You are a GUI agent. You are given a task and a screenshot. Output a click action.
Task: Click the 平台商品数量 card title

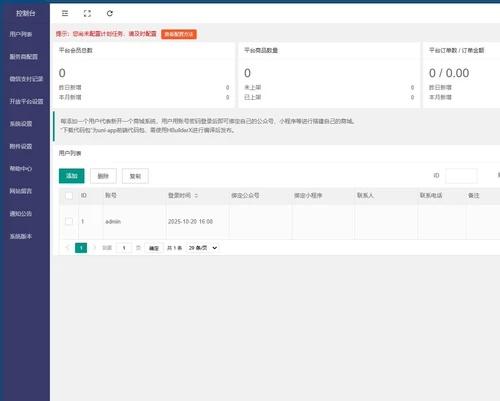[x=261, y=50]
